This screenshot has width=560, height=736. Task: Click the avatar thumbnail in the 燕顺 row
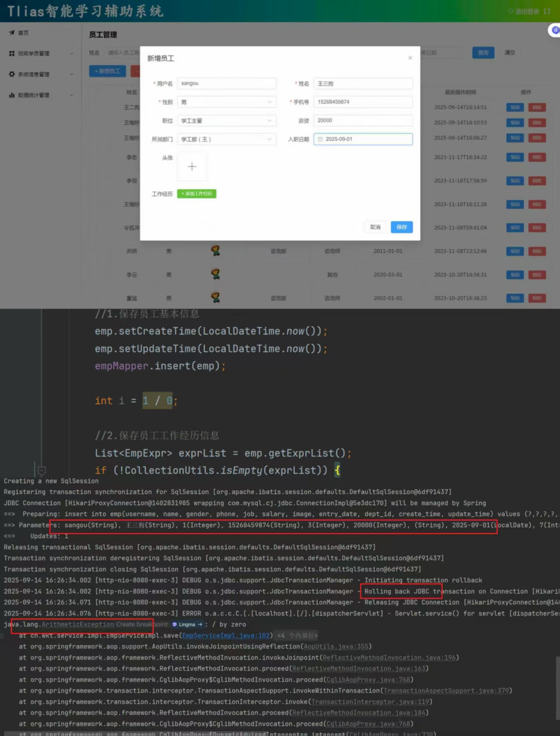[x=215, y=251]
